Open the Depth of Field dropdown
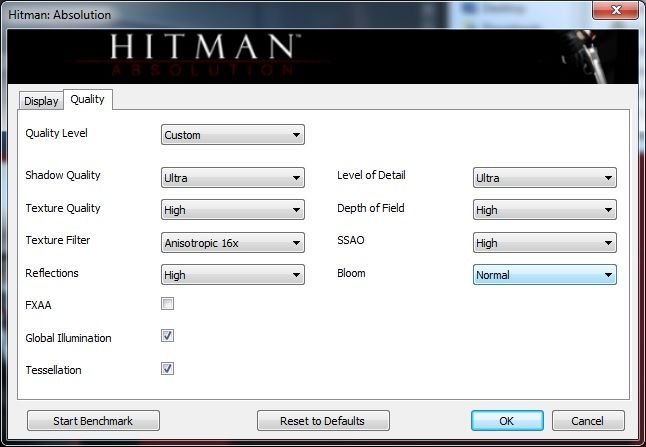Image resolution: width=646 pixels, height=447 pixels. (x=545, y=210)
